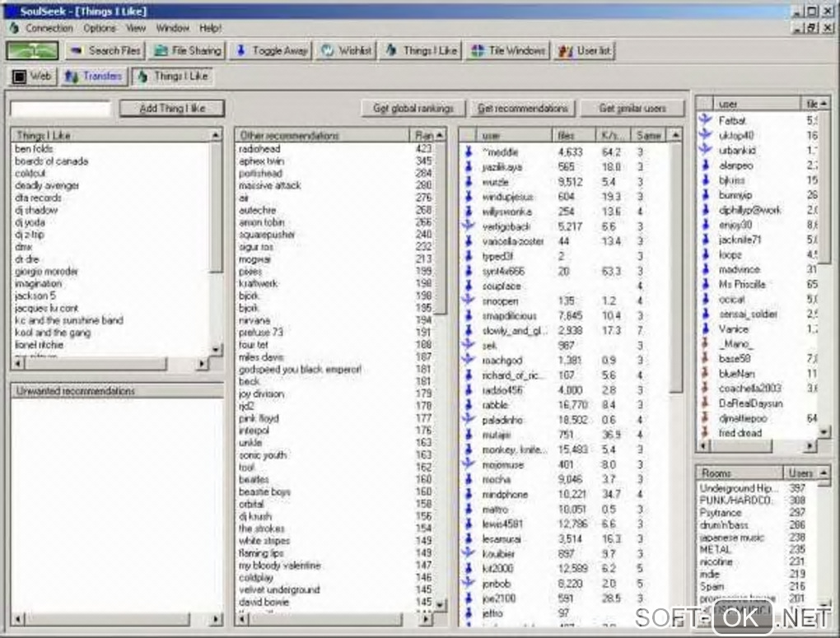
Task: Click the Get global rankings button
Action: click(x=413, y=109)
